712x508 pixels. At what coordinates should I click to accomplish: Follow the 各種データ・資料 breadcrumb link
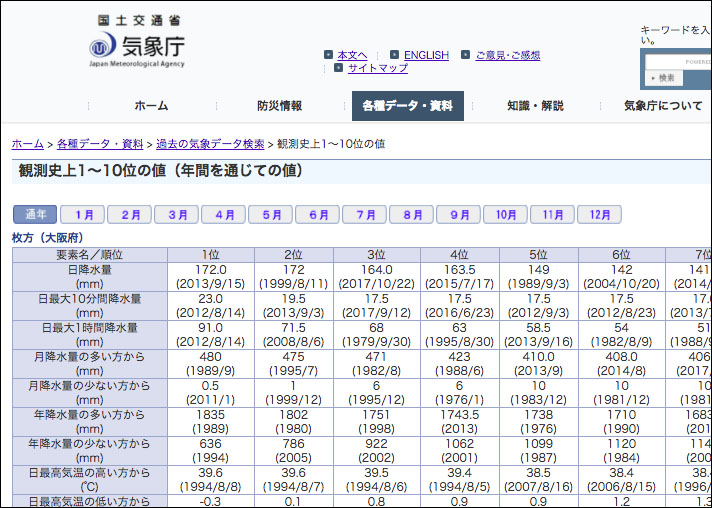pyautogui.click(x=100, y=144)
